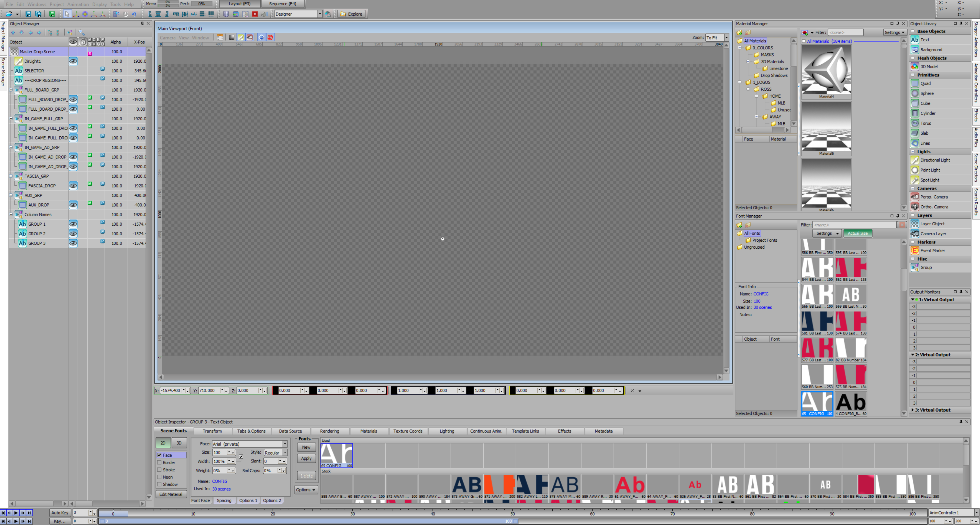980x525 pixels.
Task: Add a Torus primitive from the Object Library
Action: pyautogui.click(x=926, y=123)
